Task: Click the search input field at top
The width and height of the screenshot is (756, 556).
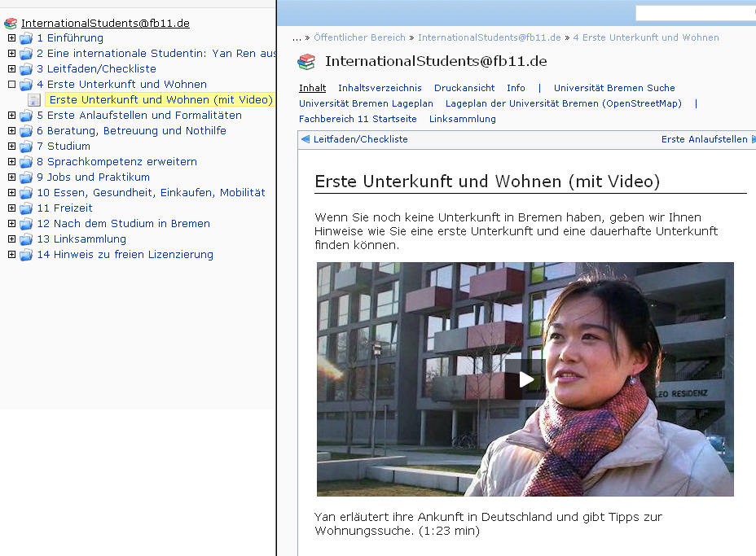Action: [695, 13]
